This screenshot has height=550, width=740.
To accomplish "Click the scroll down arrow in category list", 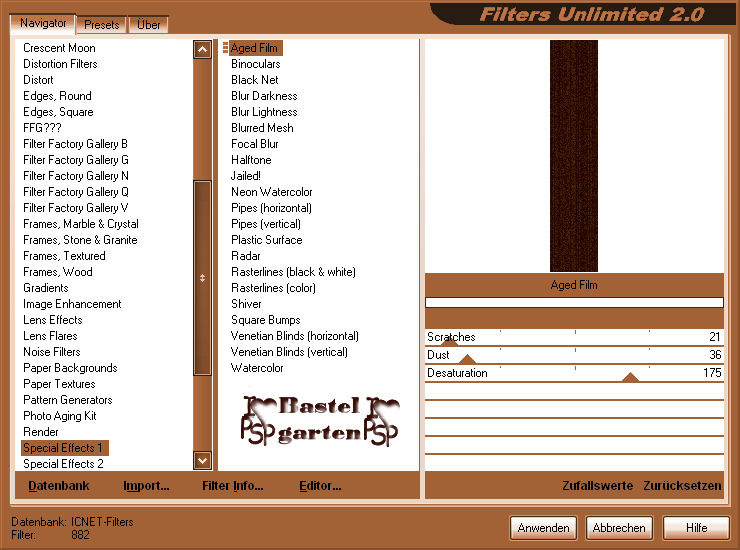I will coord(202,460).
